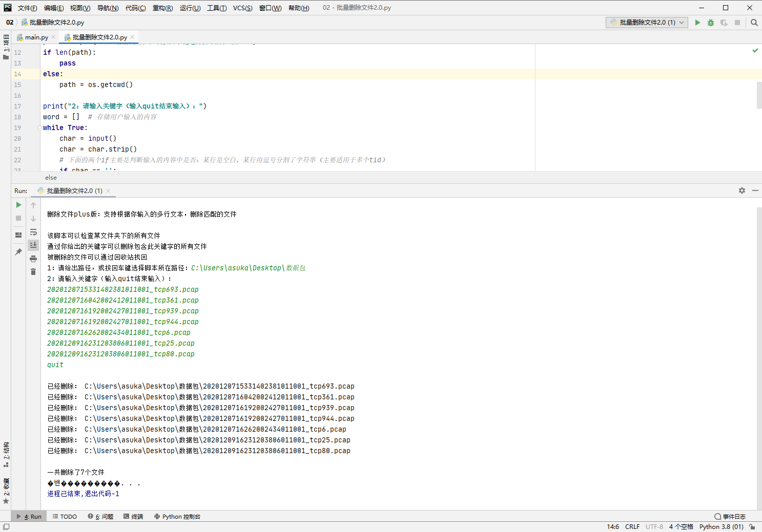Clear all console output with trash icon
This screenshot has height=532, width=762.
(33, 272)
